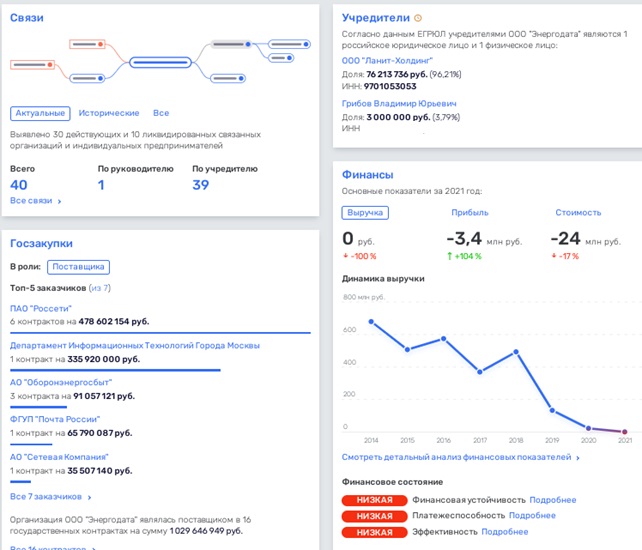Open the Все связи link

click(31, 201)
